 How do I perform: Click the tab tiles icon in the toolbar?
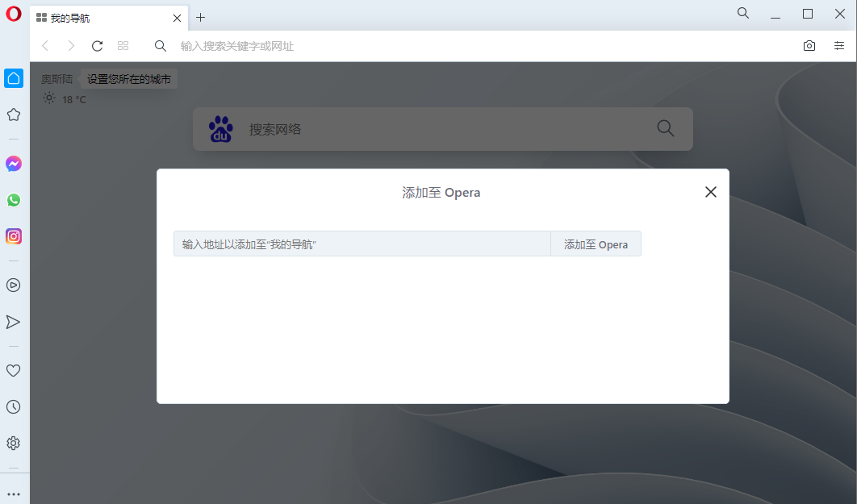click(123, 46)
